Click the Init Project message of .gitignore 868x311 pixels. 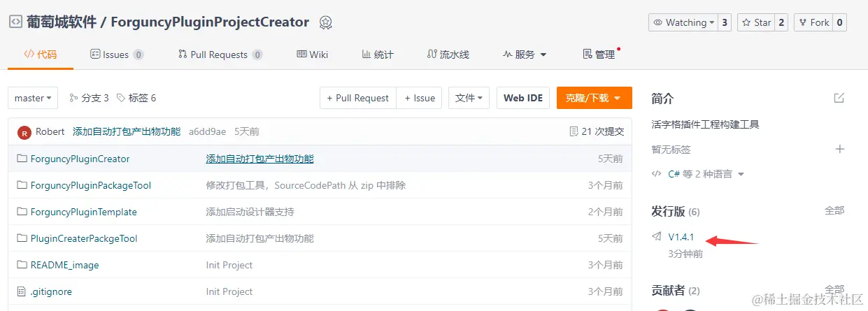[229, 291]
